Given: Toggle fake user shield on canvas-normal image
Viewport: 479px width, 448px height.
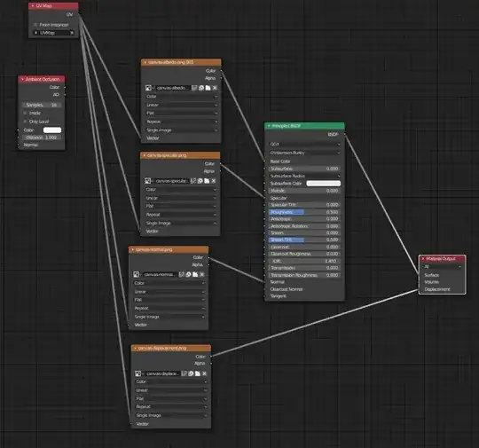Looking at the screenshot, I should click(182, 274).
